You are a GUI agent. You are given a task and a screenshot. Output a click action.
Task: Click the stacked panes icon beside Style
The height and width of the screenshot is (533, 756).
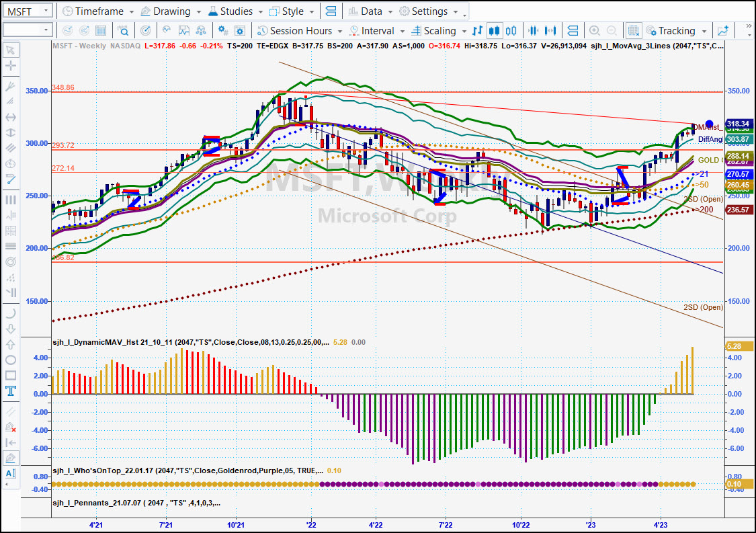331,11
